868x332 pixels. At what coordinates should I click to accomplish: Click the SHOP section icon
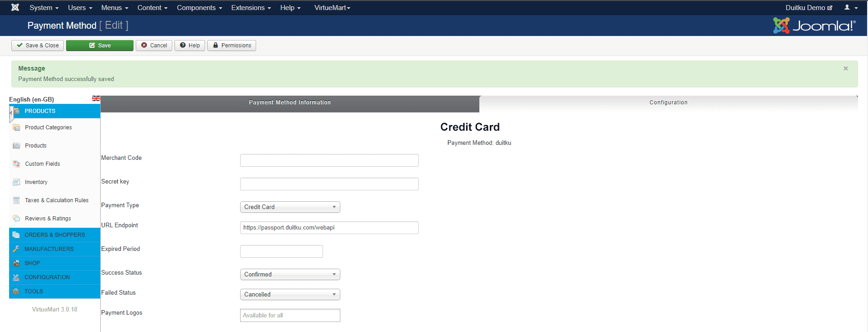coord(16,263)
